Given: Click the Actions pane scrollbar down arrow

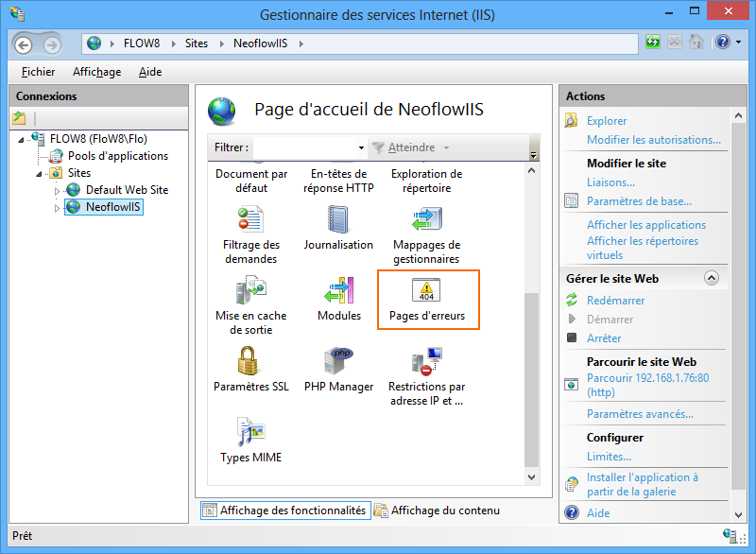Looking at the screenshot, I should [x=739, y=514].
